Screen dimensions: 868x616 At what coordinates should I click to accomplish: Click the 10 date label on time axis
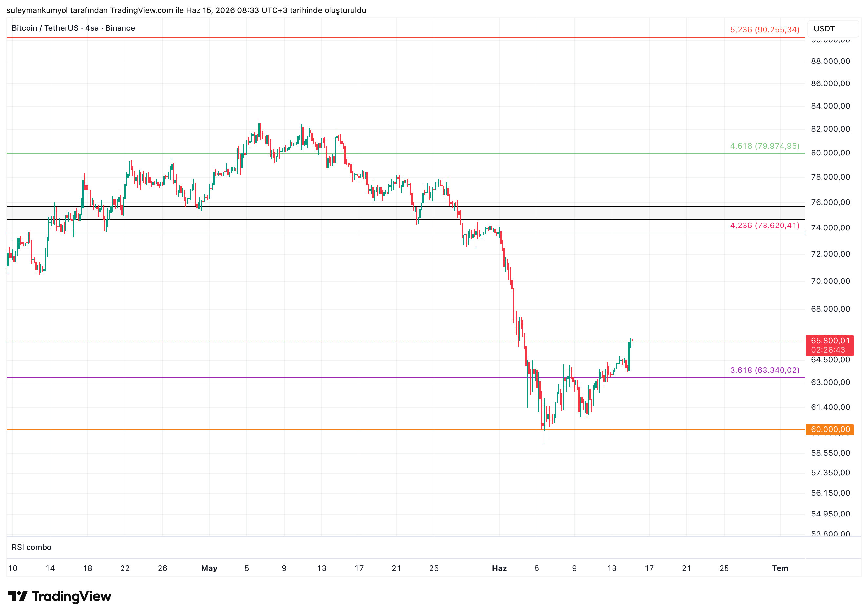[13, 568]
